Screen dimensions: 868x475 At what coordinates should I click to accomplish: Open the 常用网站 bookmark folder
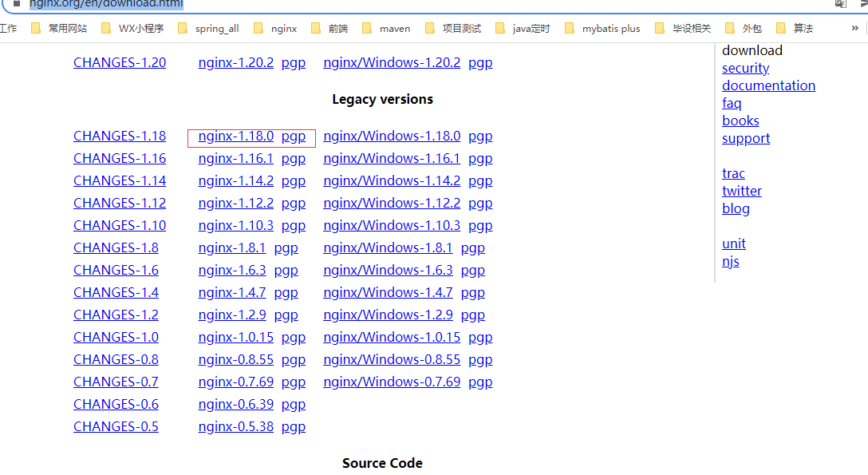(x=59, y=28)
